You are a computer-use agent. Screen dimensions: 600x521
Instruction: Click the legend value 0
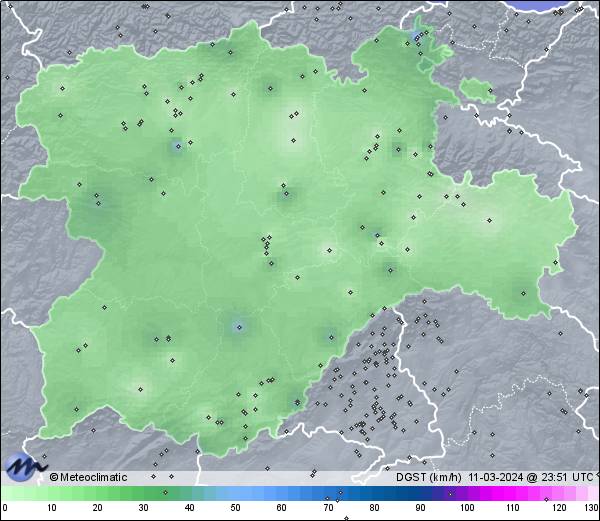coord(5,508)
